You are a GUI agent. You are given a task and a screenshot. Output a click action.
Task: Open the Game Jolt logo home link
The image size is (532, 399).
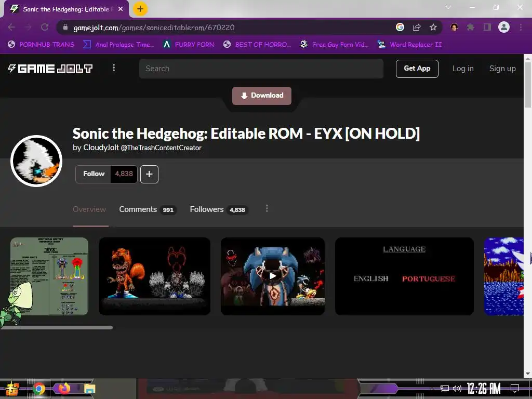click(50, 69)
